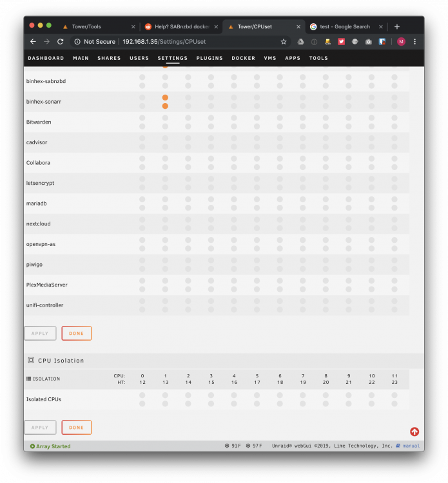Click Apply button under container pinning
Image resolution: width=448 pixels, height=483 pixels.
pyautogui.click(x=40, y=334)
